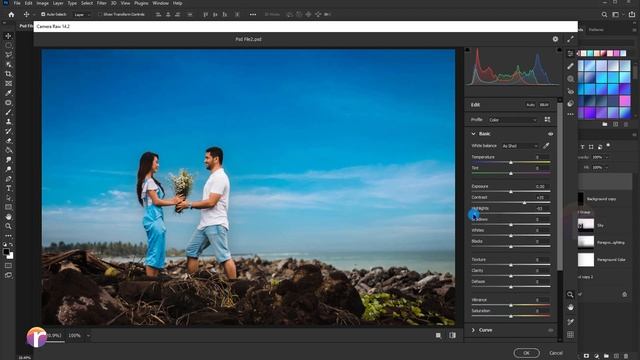The width and height of the screenshot is (640, 360).
Task: Switch to the Patterns tab
Action: 596,30
